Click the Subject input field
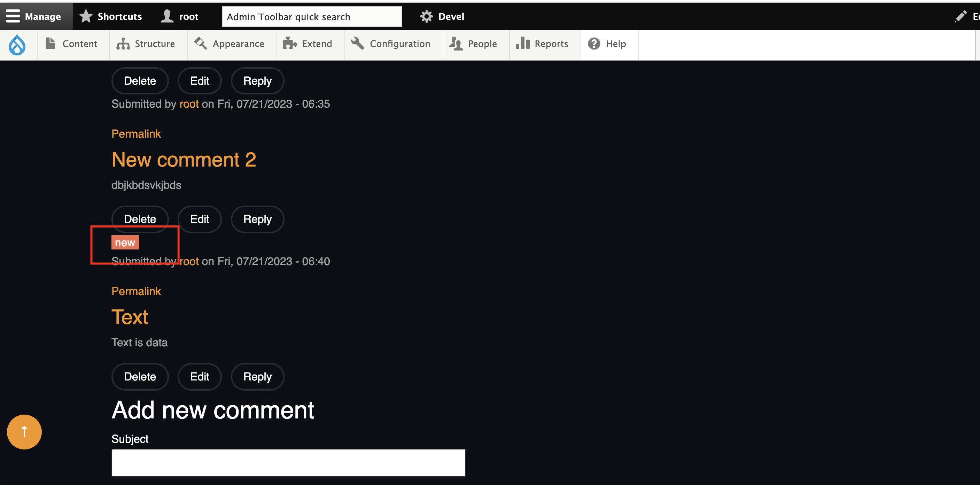The width and height of the screenshot is (980, 485). (288, 463)
